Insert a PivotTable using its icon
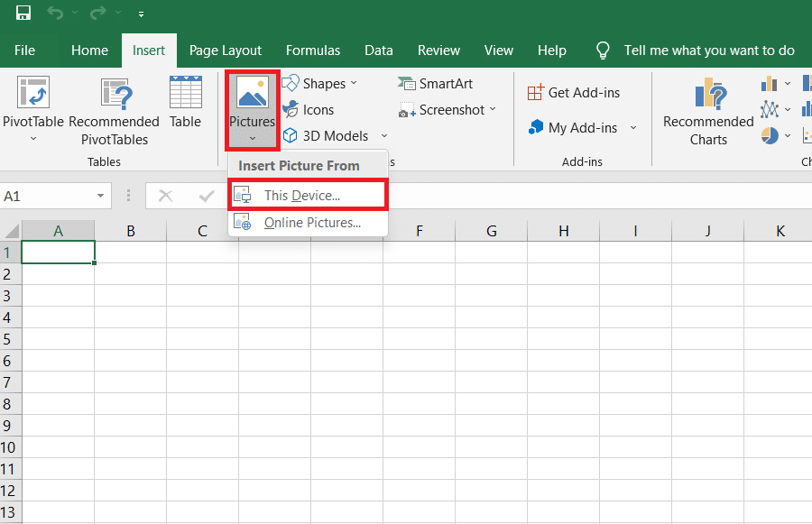The height and width of the screenshot is (524, 812). coord(33,92)
